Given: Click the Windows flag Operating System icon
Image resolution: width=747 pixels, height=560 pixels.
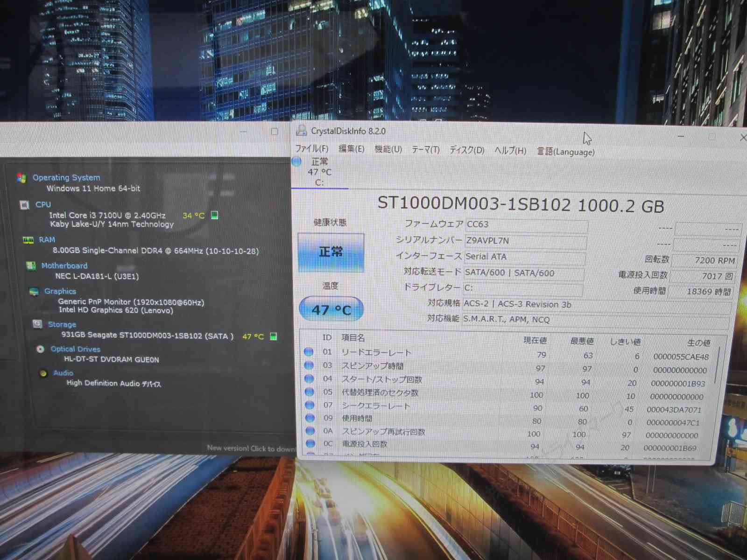Looking at the screenshot, I should point(21,178).
